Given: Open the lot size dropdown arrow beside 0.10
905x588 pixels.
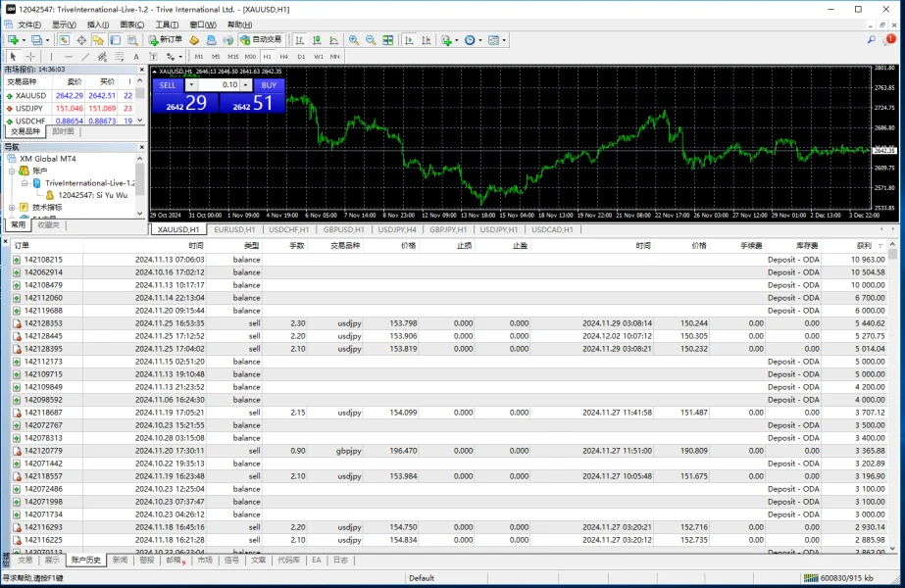Looking at the screenshot, I should [x=191, y=85].
